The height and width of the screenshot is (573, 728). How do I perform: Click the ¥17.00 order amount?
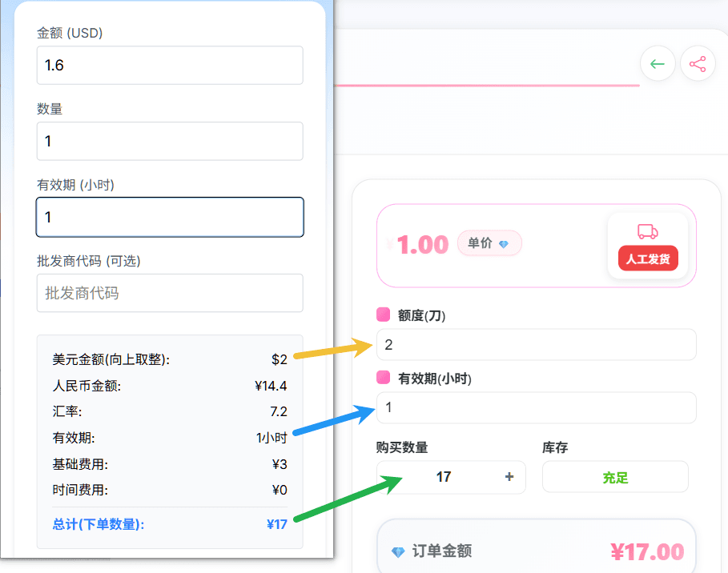[647, 551]
